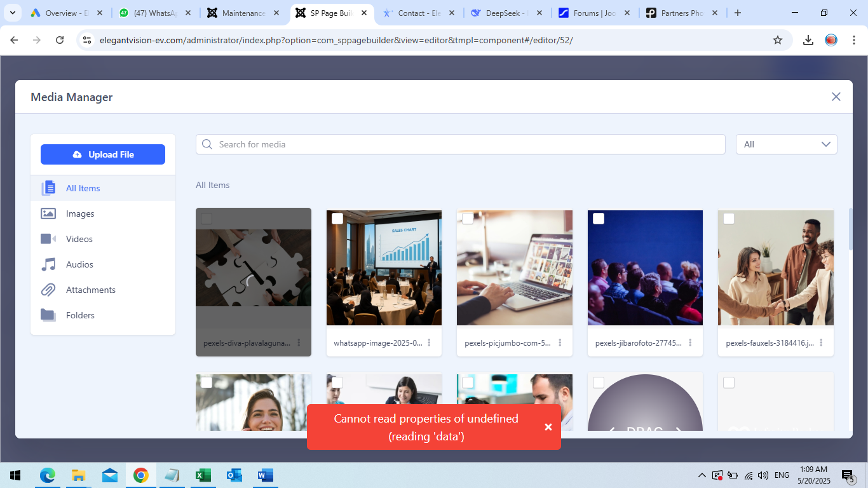Open options for pexels-picjumbo file
Image resolution: width=868 pixels, height=488 pixels.
tap(560, 342)
